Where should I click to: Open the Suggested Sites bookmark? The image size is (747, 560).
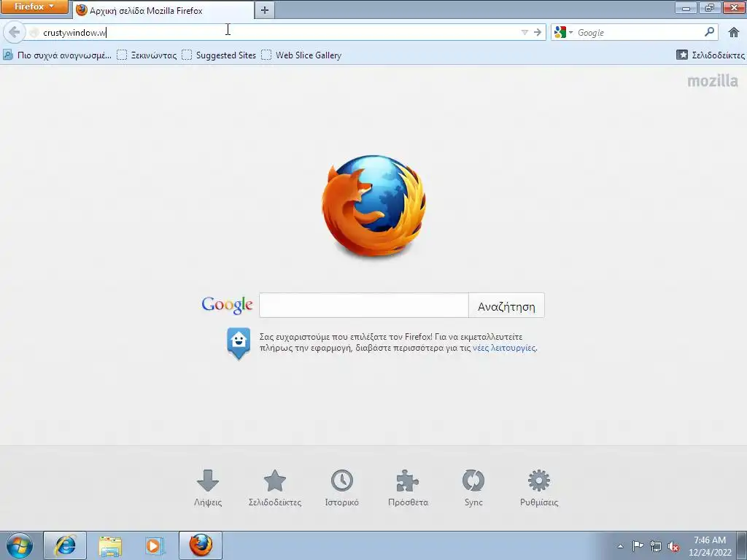pyautogui.click(x=219, y=55)
